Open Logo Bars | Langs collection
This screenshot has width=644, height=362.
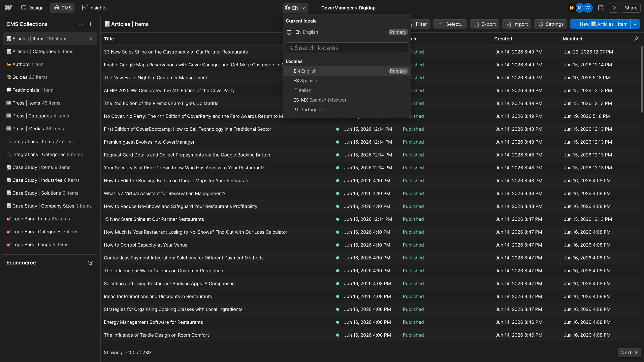click(x=50, y=245)
